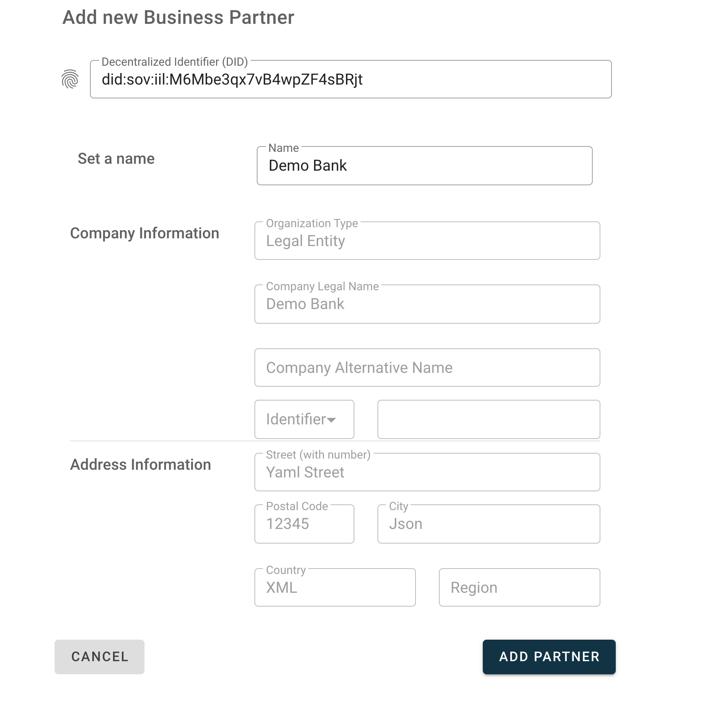The width and height of the screenshot is (728, 725).
Task: Click the ADD PARTNER button
Action: (x=548, y=657)
